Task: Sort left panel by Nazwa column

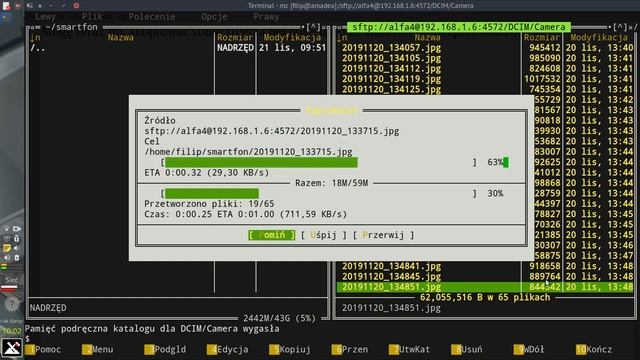Action: (x=121, y=38)
